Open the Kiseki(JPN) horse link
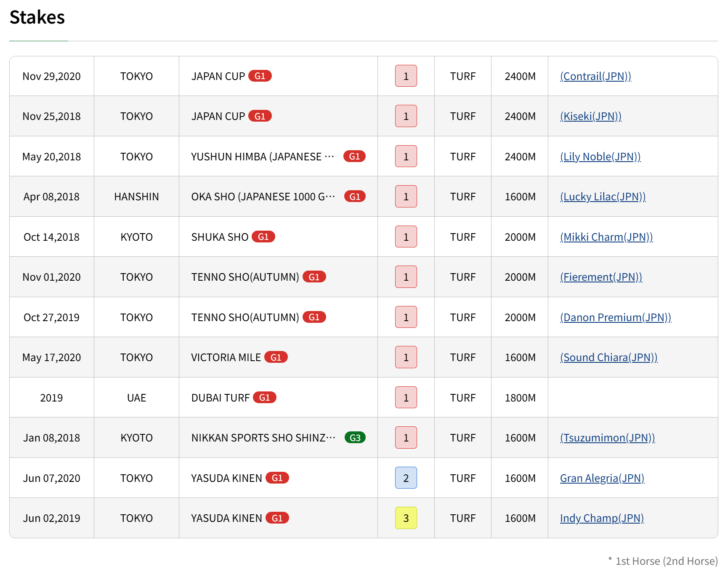 click(590, 116)
